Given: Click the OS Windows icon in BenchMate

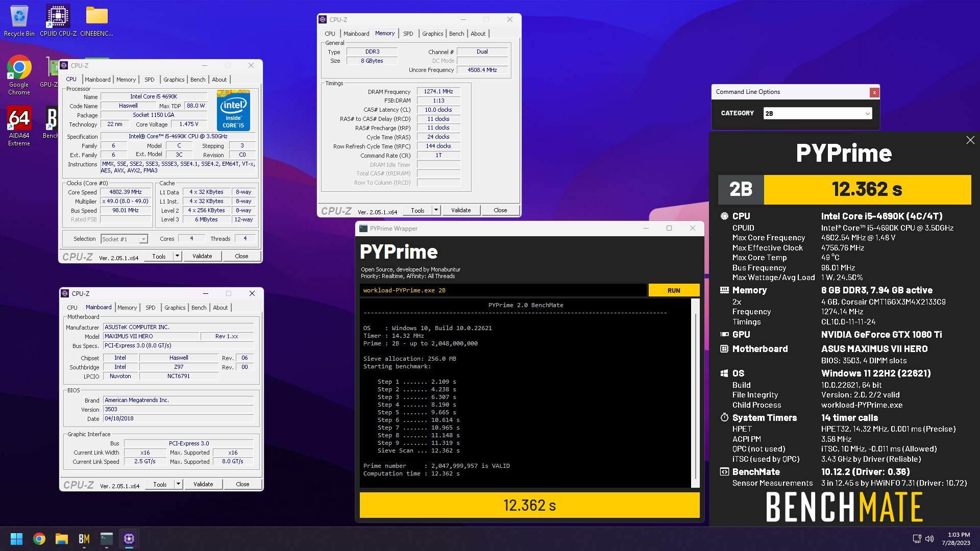Looking at the screenshot, I should [724, 373].
